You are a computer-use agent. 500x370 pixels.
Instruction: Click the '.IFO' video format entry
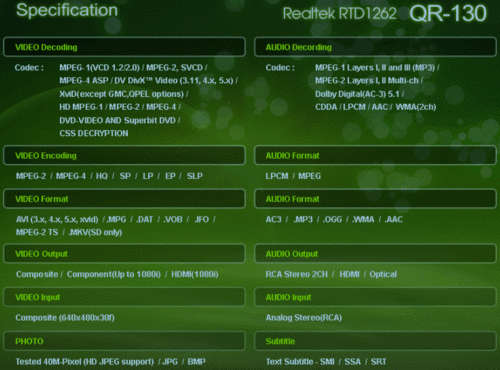pos(202,220)
